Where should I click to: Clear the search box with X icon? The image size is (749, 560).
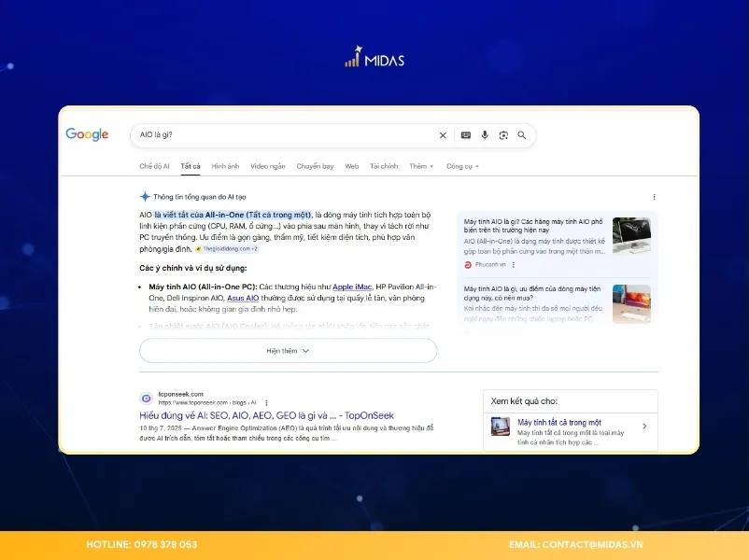443,135
